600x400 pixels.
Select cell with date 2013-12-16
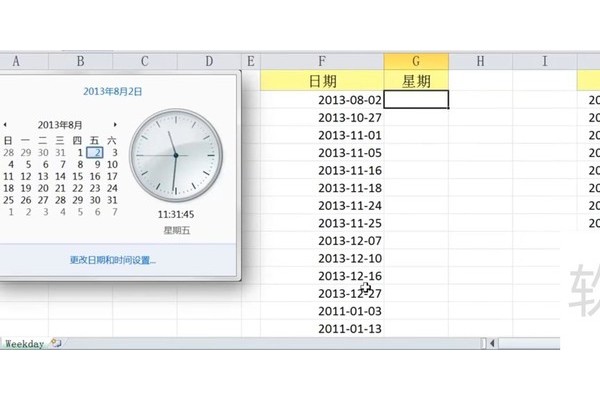[x=322, y=276]
